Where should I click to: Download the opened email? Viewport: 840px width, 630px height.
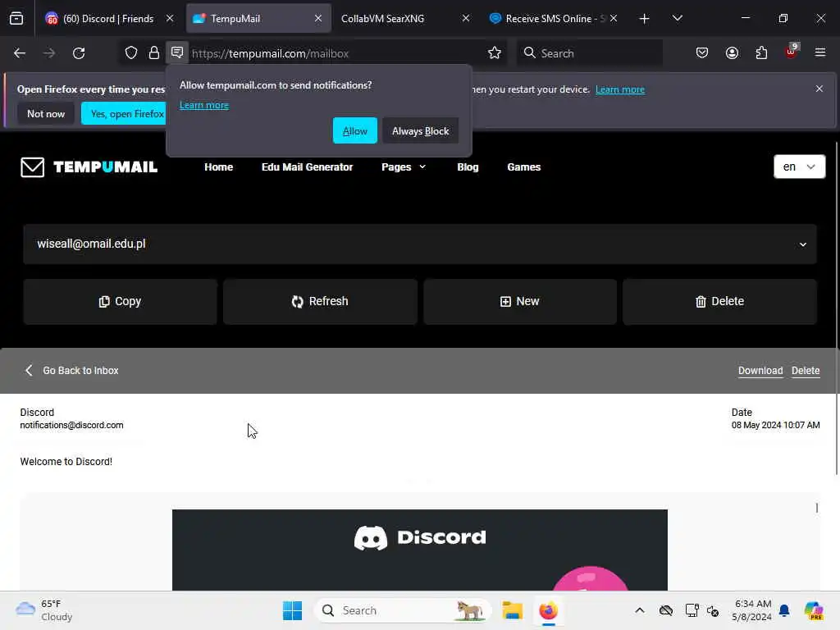760,370
